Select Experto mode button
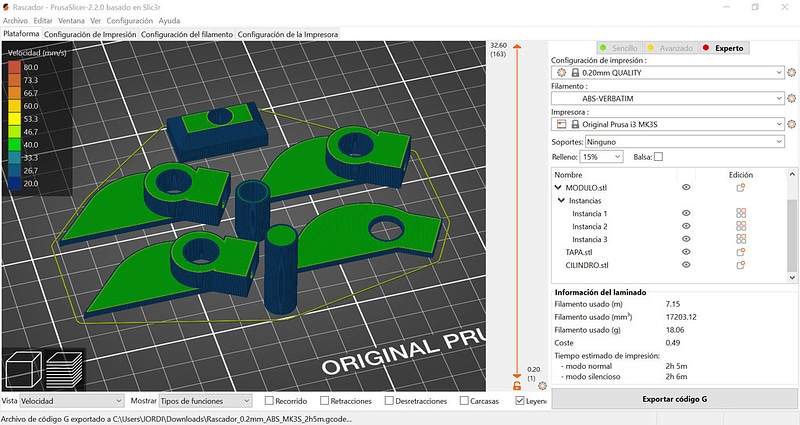This screenshot has width=800, height=425. click(724, 48)
